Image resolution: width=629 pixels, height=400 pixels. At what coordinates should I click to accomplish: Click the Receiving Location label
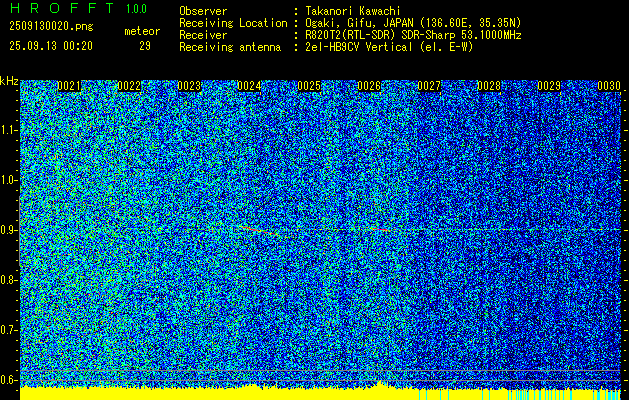click(233, 23)
